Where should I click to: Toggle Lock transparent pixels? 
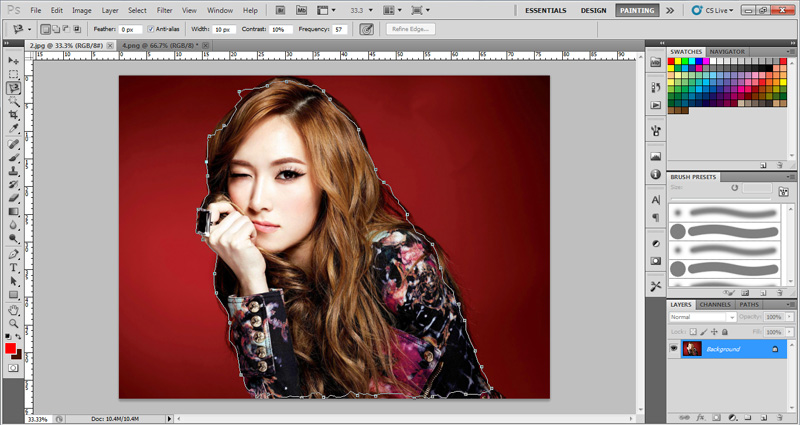click(x=693, y=332)
